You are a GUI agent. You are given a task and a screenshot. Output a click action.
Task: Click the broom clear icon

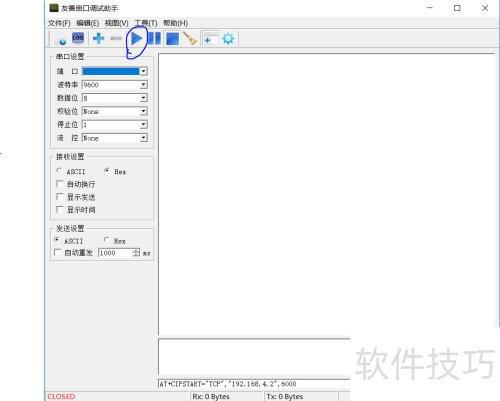190,39
